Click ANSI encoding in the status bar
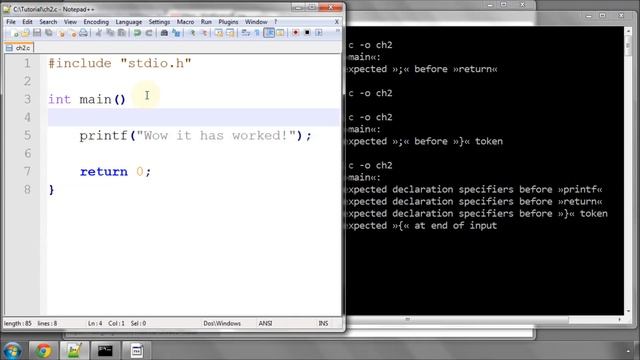The height and width of the screenshot is (360, 640). click(x=265, y=323)
